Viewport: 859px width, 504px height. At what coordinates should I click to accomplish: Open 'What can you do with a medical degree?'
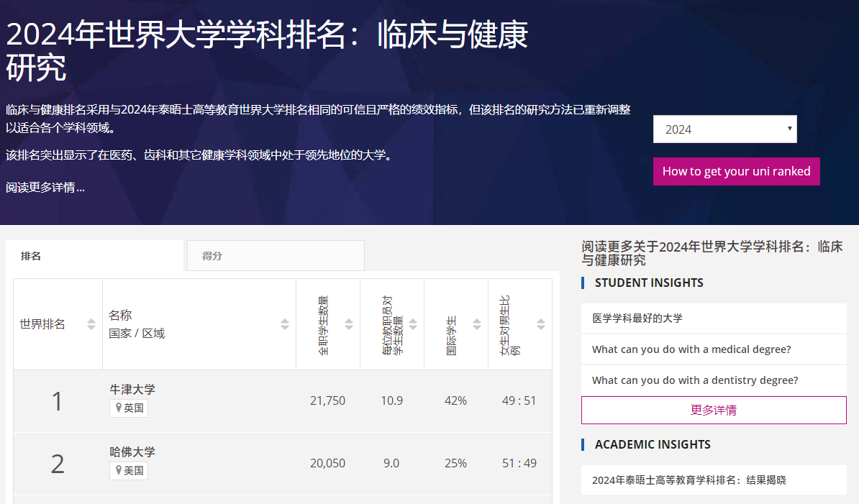(691, 349)
